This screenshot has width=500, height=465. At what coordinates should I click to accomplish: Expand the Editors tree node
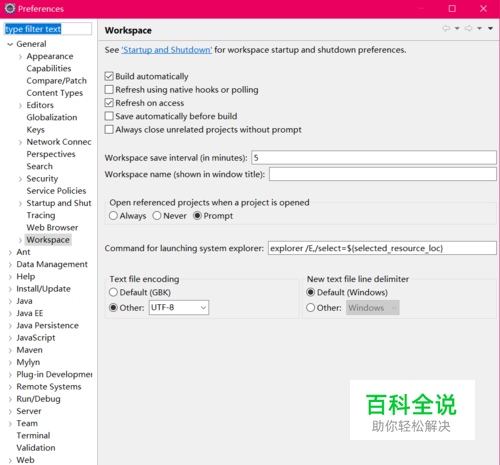(x=20, y=106)
